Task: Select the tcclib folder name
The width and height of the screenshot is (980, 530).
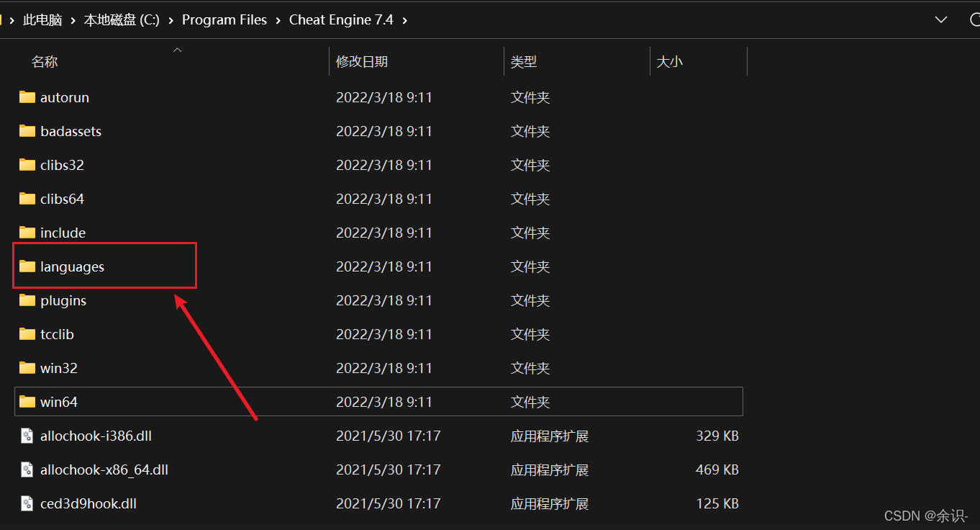Action: click(x=57, y=334)
